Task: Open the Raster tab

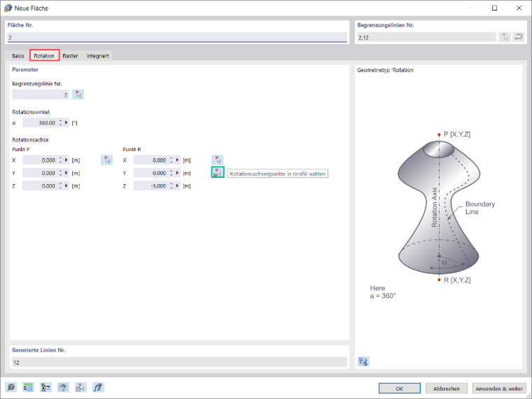Action: pyautogui.click(x=70, y=55)
